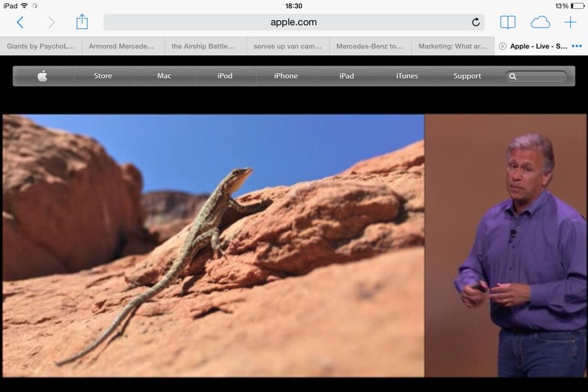Image resolution: width=588 pixels, height=392 pixels.
Task: Go to iPhone in Apple navigation bar
Action: (x=285, y=76)
